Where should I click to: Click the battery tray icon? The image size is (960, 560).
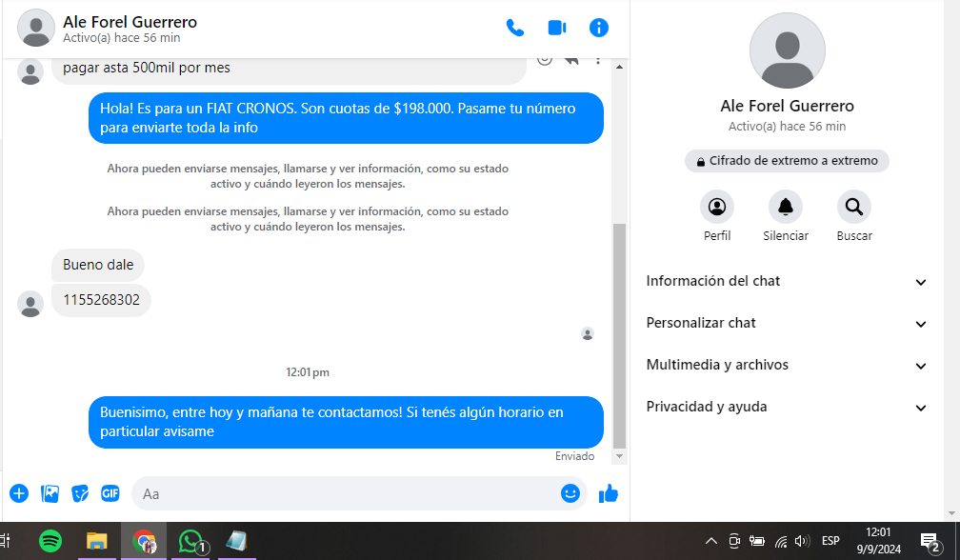pos(757,541)
